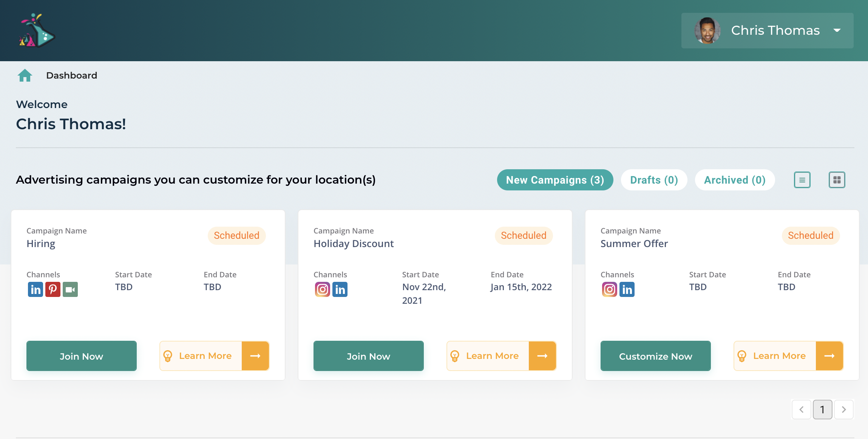
Task: Switch to grid view layout
Action: pos(837,180)
